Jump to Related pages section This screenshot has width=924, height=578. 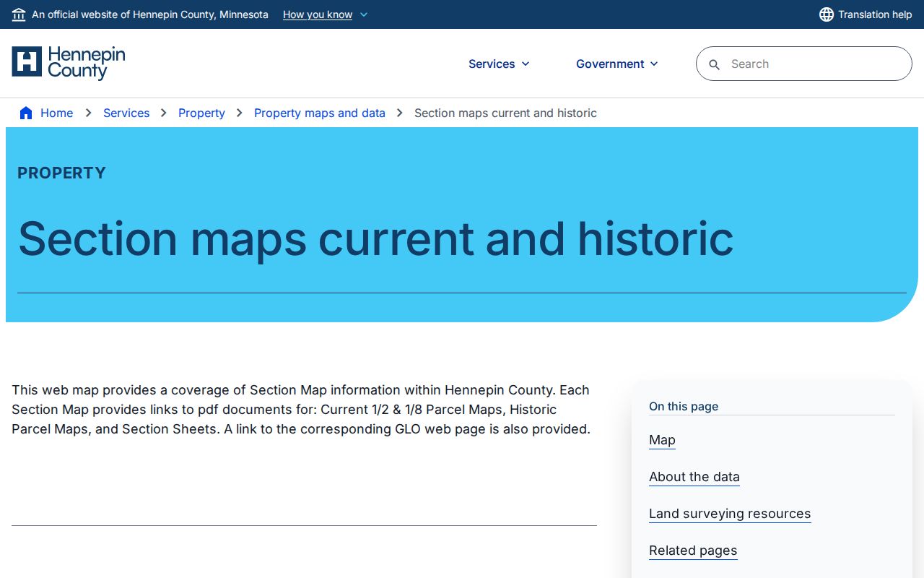pos(693,551)
